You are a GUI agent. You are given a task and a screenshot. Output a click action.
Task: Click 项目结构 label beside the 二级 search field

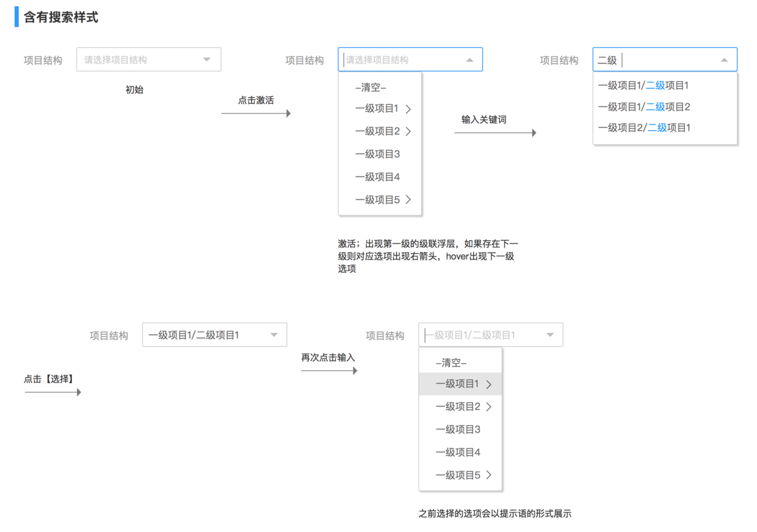(x=559, y=60)
